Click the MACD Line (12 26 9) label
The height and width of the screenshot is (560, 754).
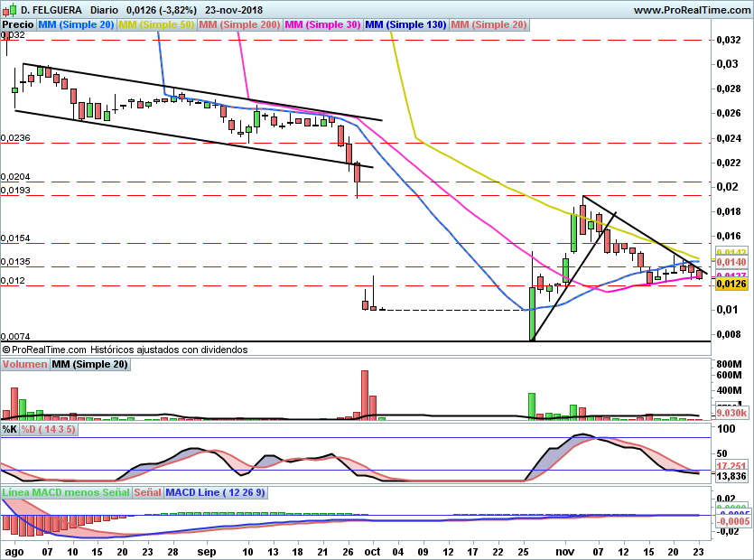click(216, 493)
